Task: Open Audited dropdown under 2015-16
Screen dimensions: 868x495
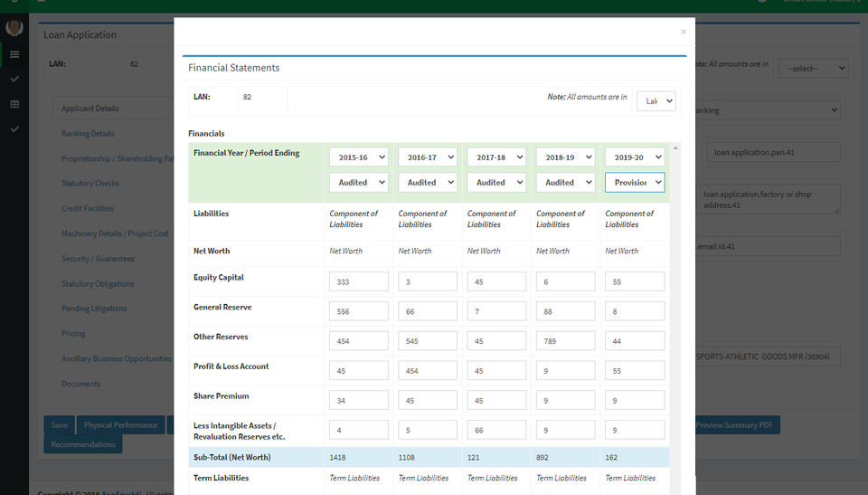Action: click(359, 183)
